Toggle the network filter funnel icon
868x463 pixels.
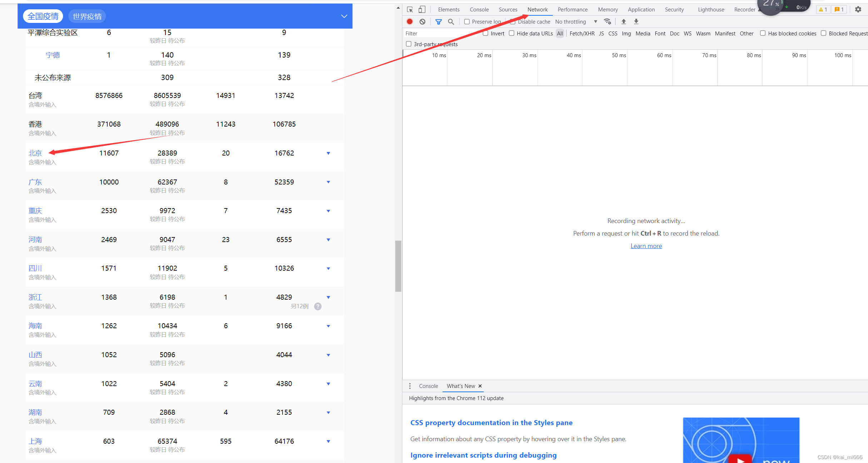pos(438,22)
